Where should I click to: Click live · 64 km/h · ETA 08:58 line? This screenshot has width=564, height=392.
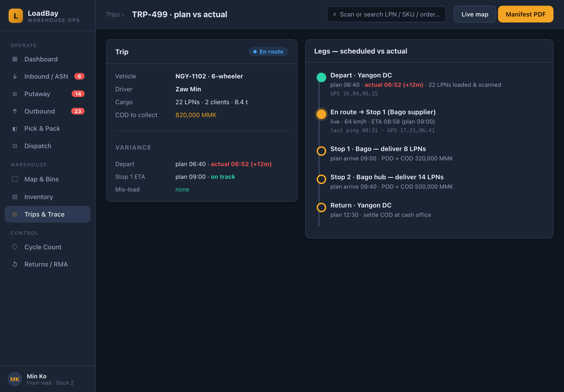coord(383,122)
